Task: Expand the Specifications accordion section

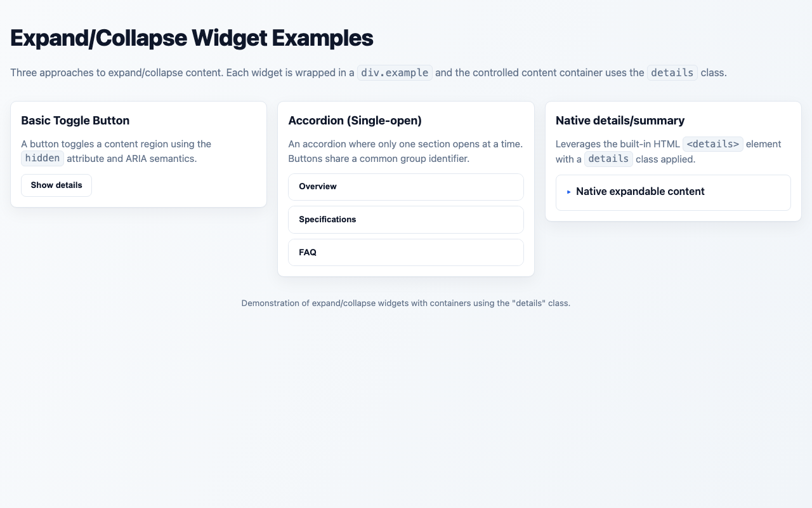Action: [x=406, y=220]
